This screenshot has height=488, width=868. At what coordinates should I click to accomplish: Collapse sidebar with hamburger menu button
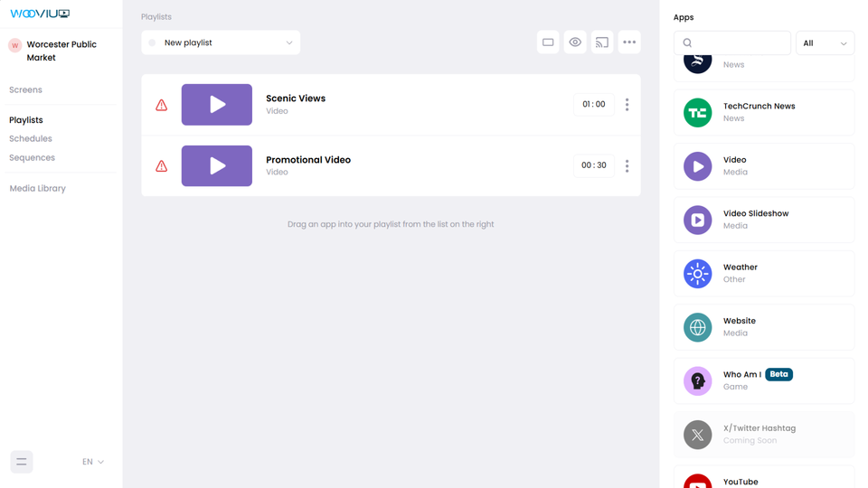tap(22, 462)
